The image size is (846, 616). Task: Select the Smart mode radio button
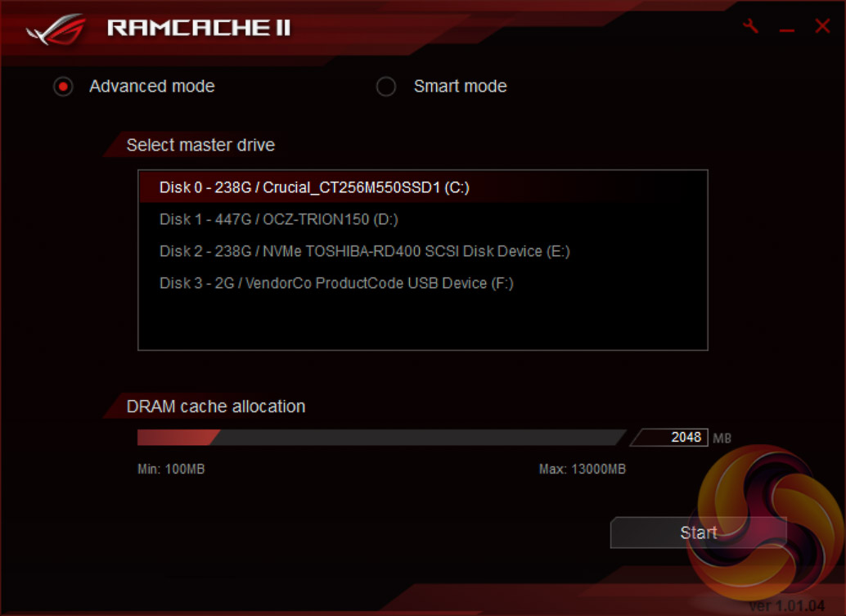pos(385,86)
